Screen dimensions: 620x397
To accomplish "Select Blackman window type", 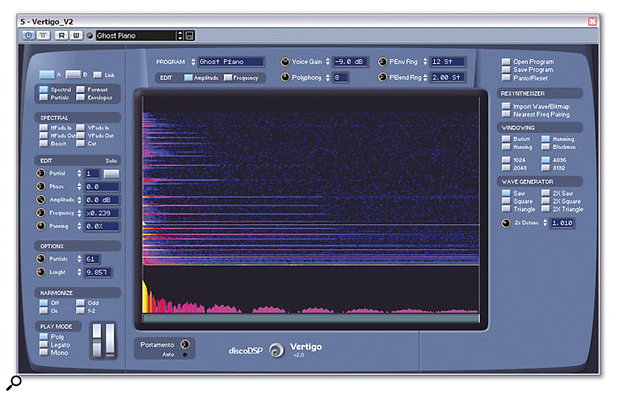I will coord(545,147).
